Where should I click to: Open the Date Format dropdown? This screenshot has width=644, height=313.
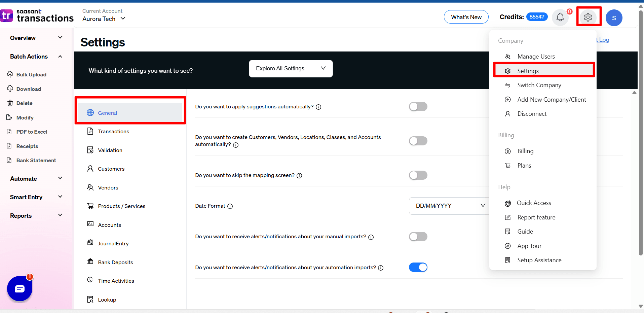(450, 206)
